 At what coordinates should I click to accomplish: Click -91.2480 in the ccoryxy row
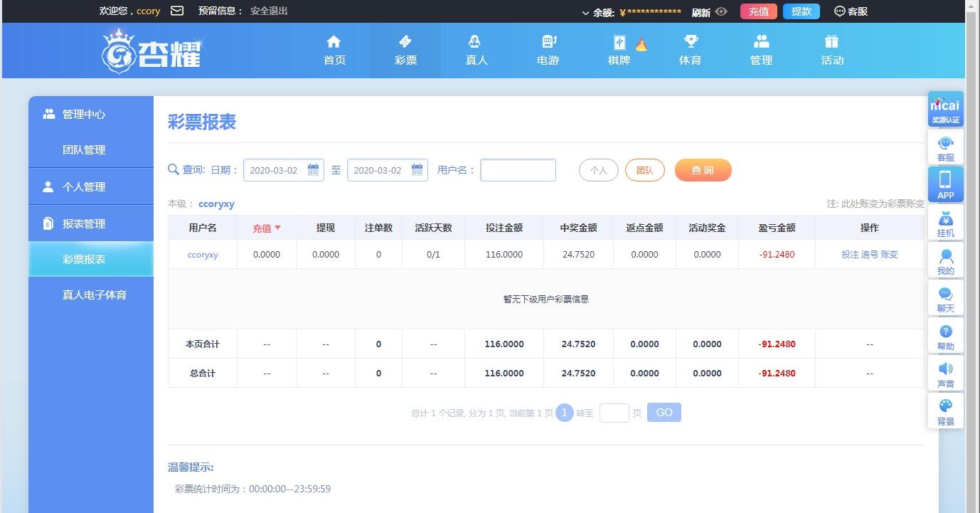(x=777, y=255)
